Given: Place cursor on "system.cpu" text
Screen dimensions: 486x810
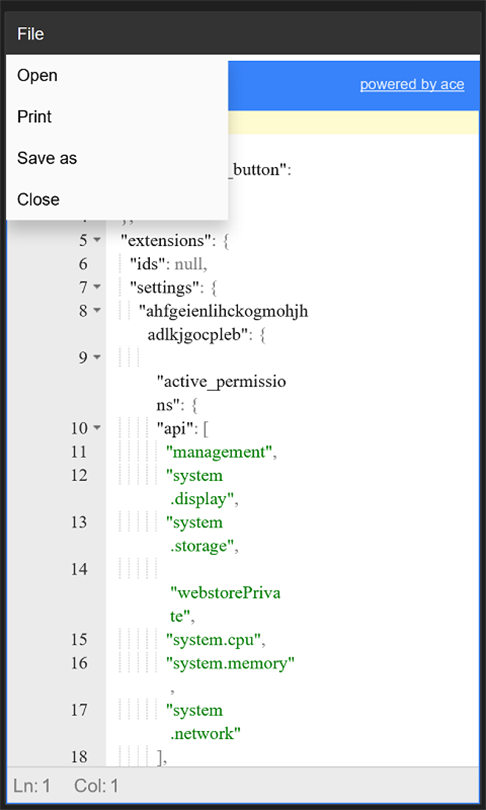Looking at the screenshot, I should tap(212, 641).
